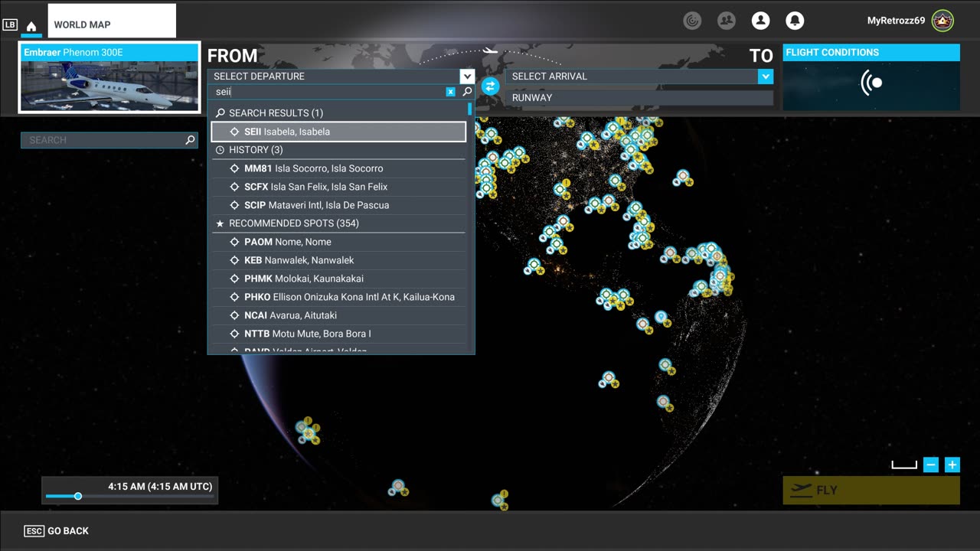Click the Select Departure label field

point(334,76)
